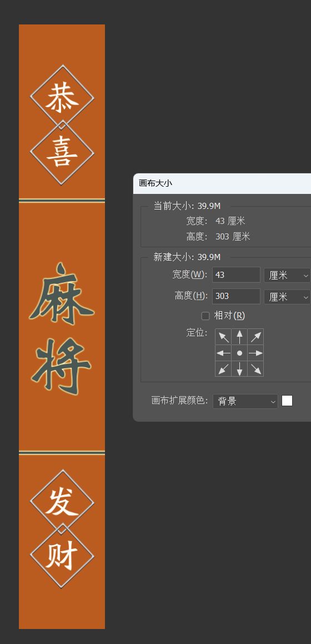Screen dimensions: 311x644
Task: Open the 画布扩展颜色 背景 dropdown
Action: click(245, 401)
